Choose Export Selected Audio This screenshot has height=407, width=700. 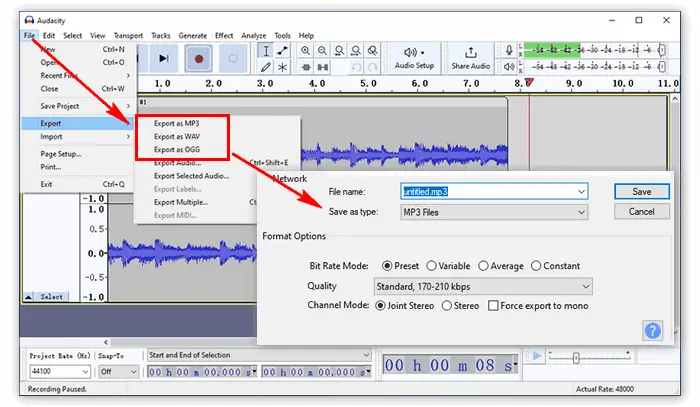click(x=192, y=176)
